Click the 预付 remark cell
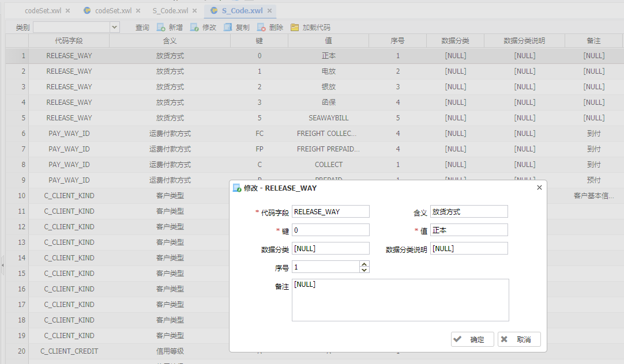Image resolution: width=624 pixels, height=364 pixels. (594, 180)
